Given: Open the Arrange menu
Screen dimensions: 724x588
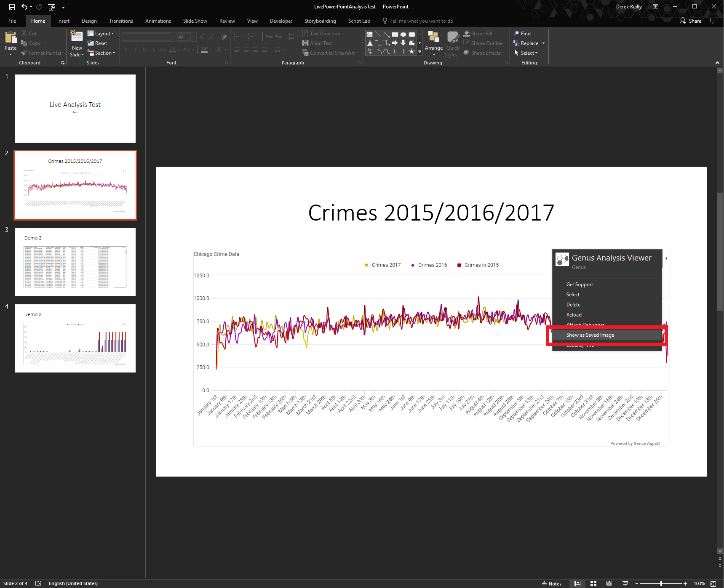Looking at the screenshot, I should tap(434, 44).
